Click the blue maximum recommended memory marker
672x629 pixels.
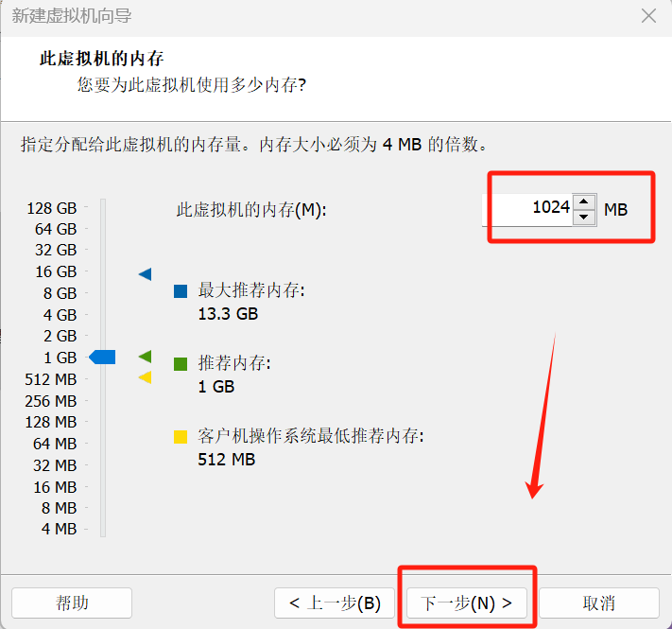[145, 274]
